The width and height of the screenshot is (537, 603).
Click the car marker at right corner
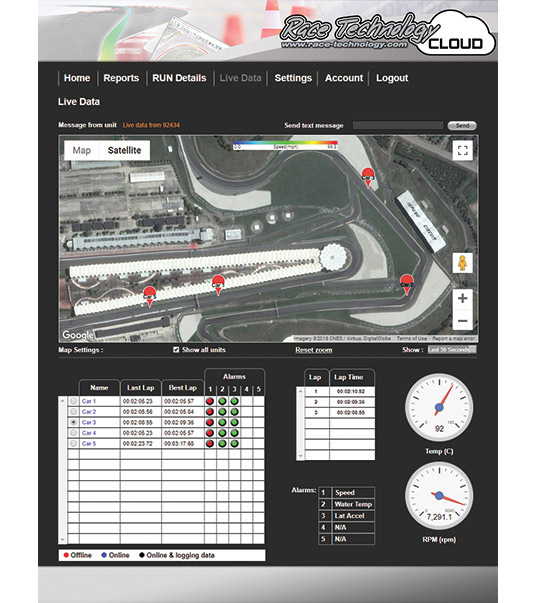pyautogui.click(x=407, y=284)
